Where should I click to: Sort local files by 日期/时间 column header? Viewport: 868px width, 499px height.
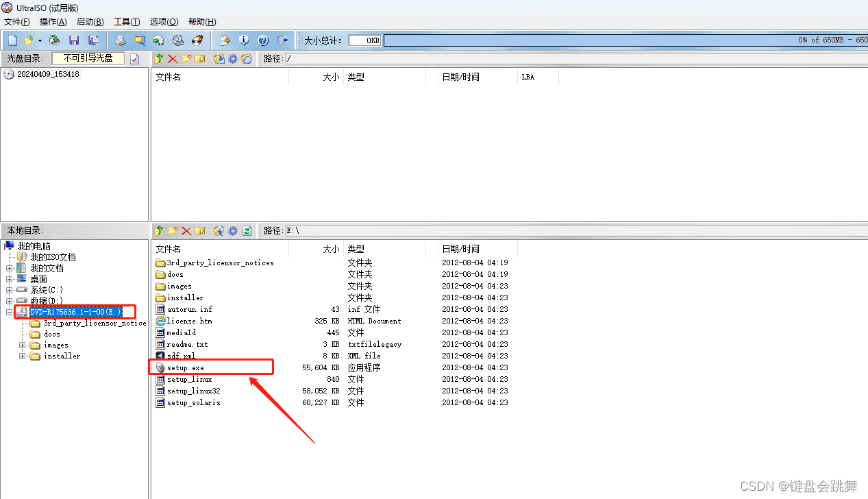click(478, 249)
